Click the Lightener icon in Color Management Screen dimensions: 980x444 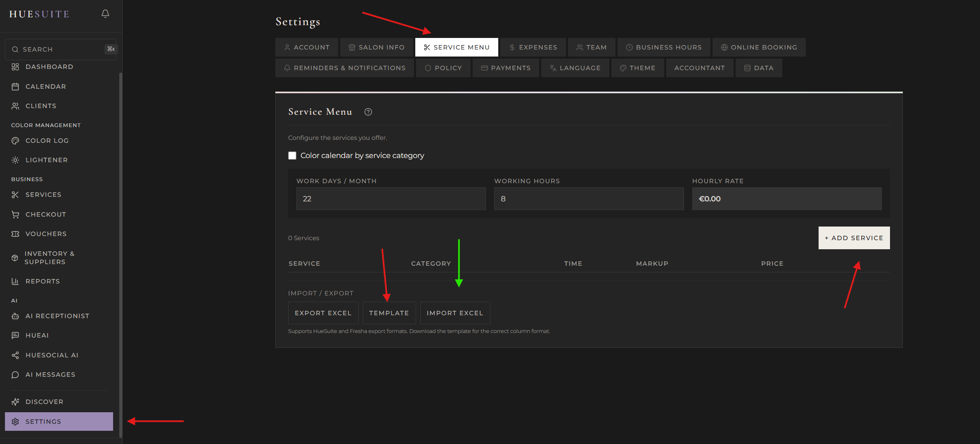point(15,160)
